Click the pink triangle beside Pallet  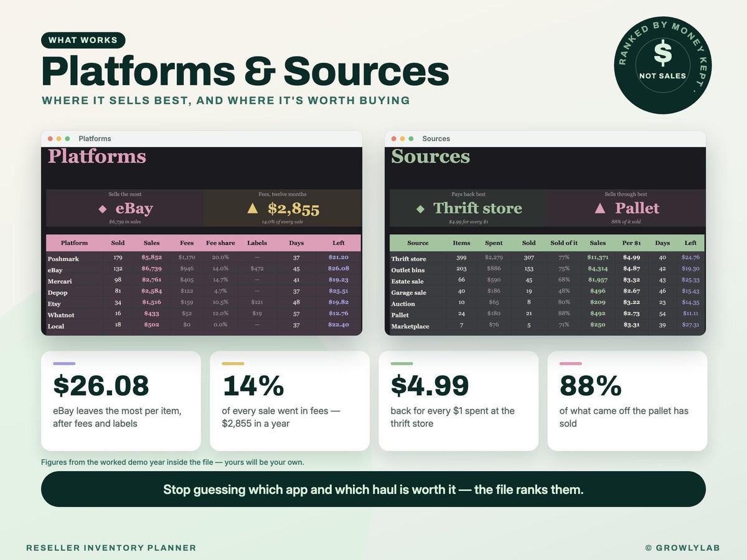click(x=599, y=208)
